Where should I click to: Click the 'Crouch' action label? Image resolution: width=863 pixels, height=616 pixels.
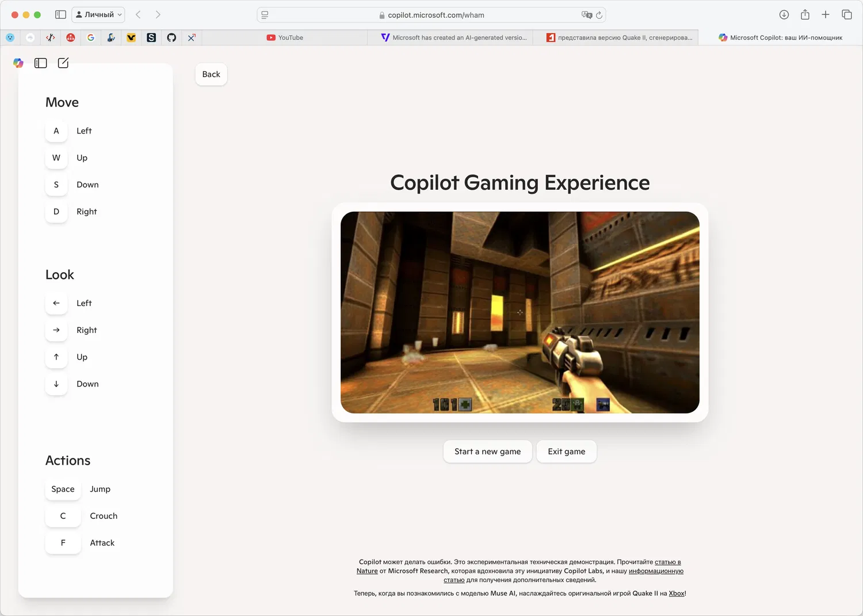coord(104,516)
